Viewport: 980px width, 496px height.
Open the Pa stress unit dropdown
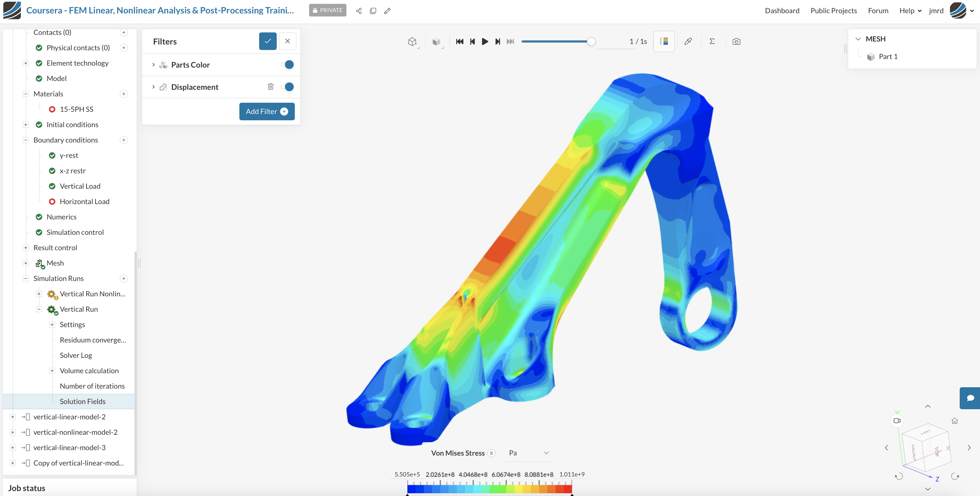tap(528, 453)
